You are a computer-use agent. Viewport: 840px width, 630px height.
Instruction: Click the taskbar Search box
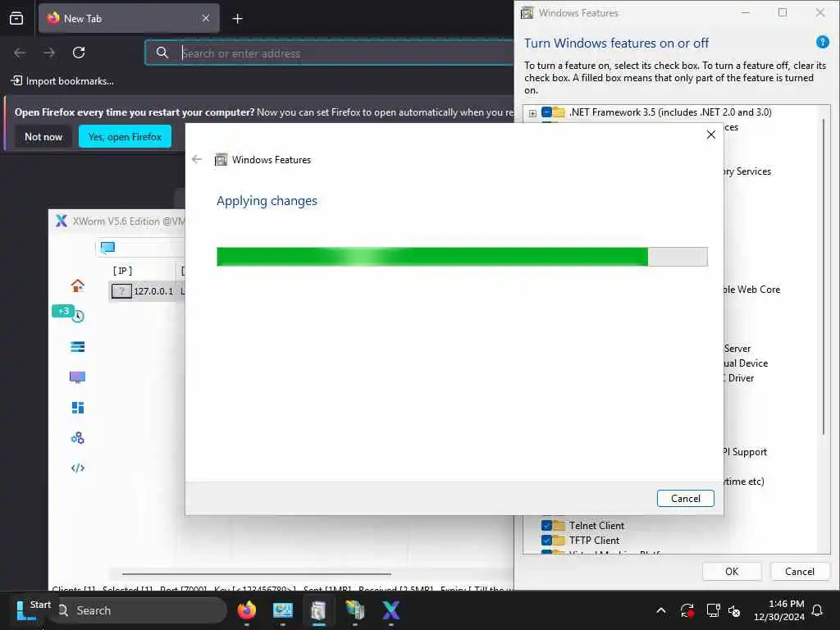pos(140,610)
